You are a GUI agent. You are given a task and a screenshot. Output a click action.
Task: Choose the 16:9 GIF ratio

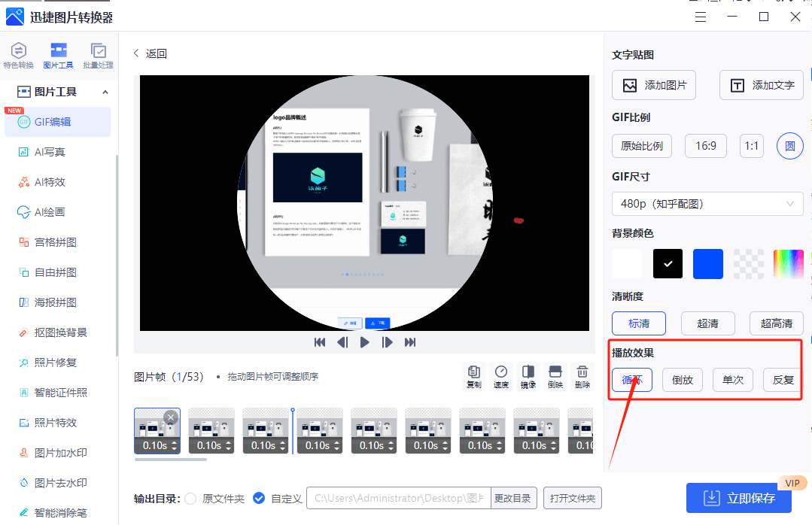pyautogui.click(x=705, y=146)
